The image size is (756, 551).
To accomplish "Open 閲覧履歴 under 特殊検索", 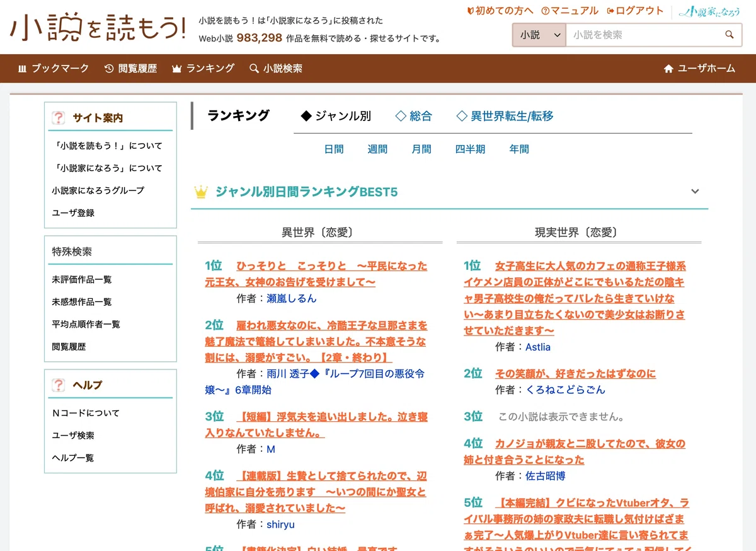I will 69,347.
